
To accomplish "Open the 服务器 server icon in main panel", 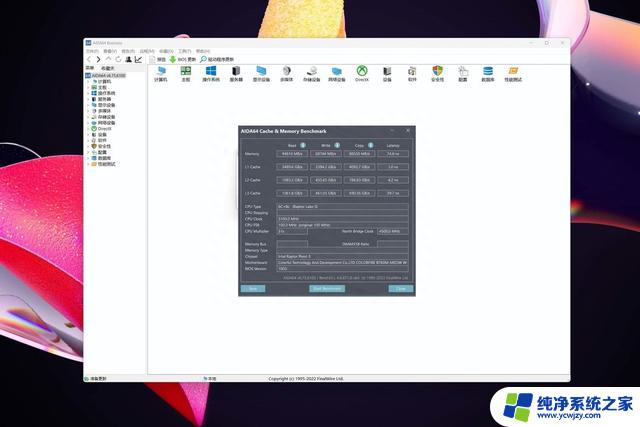I will pyautogui.click(x=236, y=74).
